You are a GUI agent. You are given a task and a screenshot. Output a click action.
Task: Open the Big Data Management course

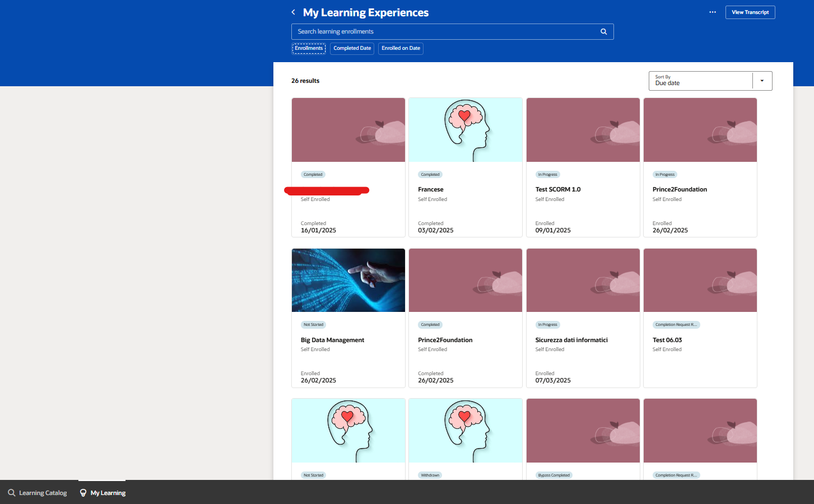tap(333, 340)
